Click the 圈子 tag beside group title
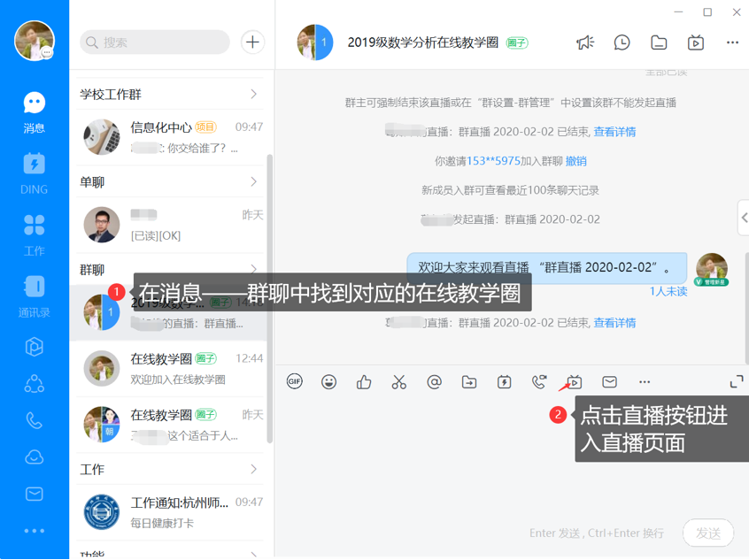This screenshot has height=560, width=749. pyautogui.click(x=517, y=43)
